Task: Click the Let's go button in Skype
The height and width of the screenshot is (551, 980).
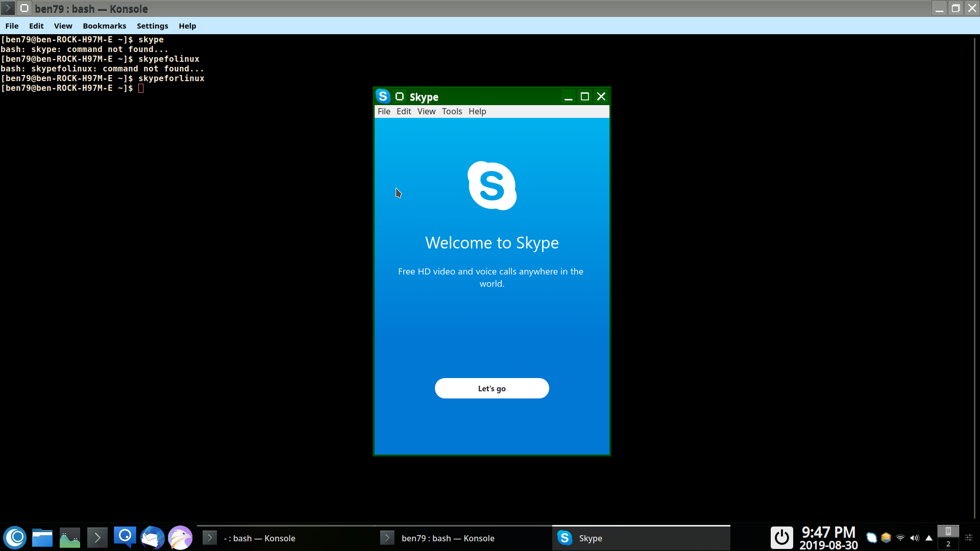Action: (492, 388)
